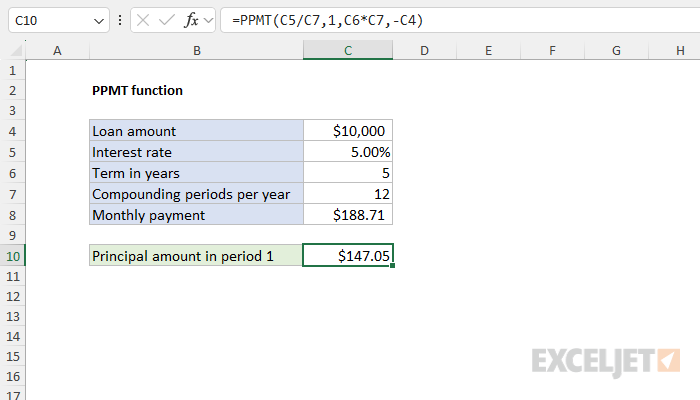
Task: Select row 7 header
Action: (12, 194)
